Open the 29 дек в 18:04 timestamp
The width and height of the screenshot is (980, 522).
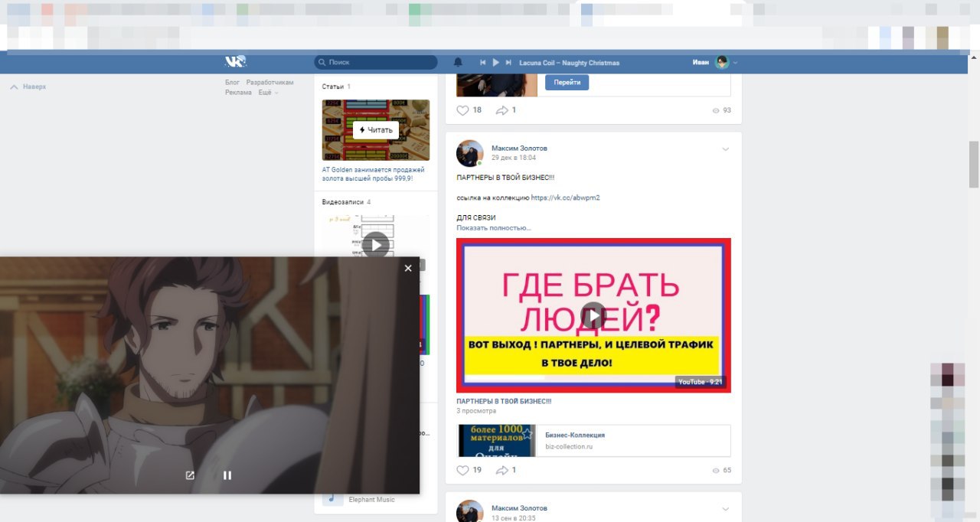click(514, 158)
